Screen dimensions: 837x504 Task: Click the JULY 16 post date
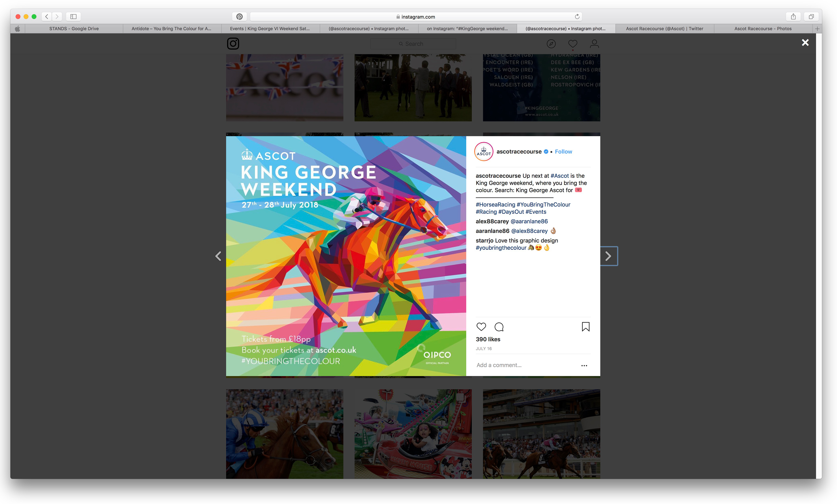[x=484, y=348]
